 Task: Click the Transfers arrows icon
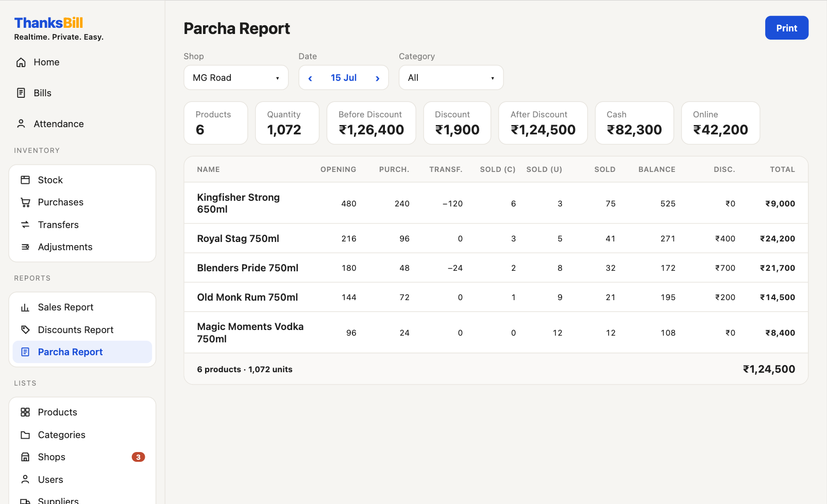point(25,225)
